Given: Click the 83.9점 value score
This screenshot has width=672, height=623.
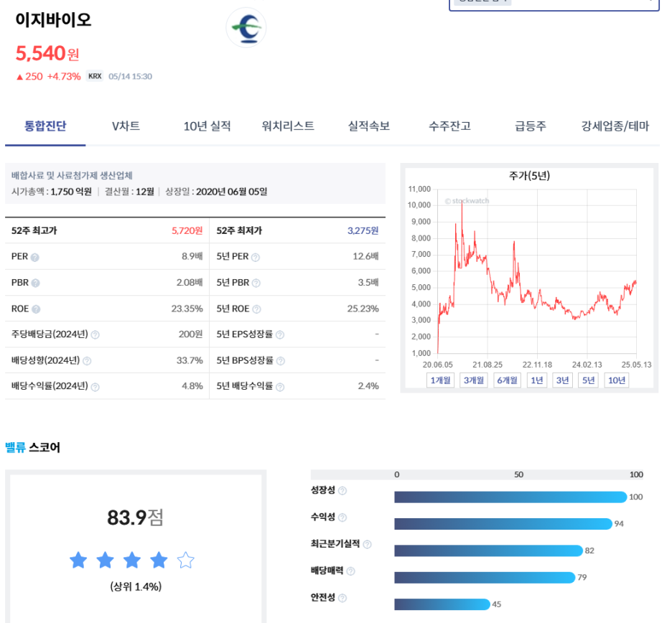Looking at the screenshot, I should [x=136, y=517].
